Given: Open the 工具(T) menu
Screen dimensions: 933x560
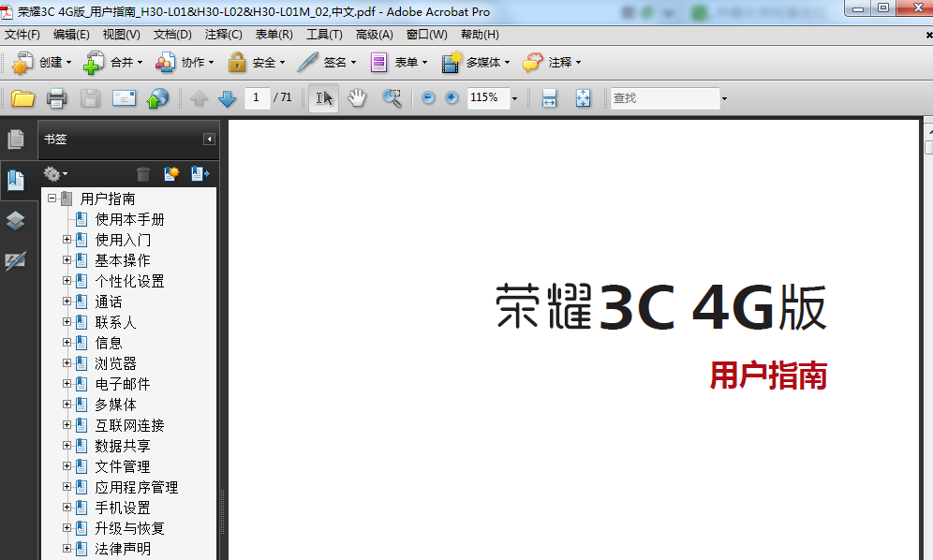Looking at the screenshot, I should [x=324, y=35].
